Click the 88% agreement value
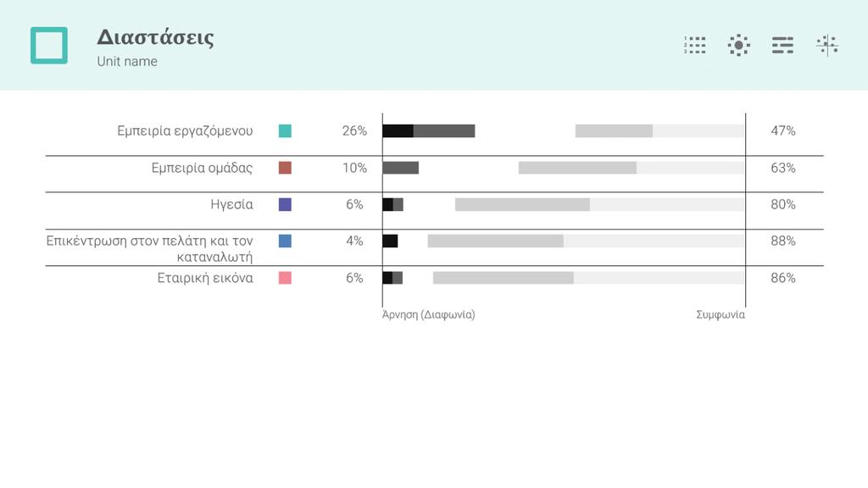Viewport: 868px width, 488px height. pyautogui.click(x=782, y=241)
